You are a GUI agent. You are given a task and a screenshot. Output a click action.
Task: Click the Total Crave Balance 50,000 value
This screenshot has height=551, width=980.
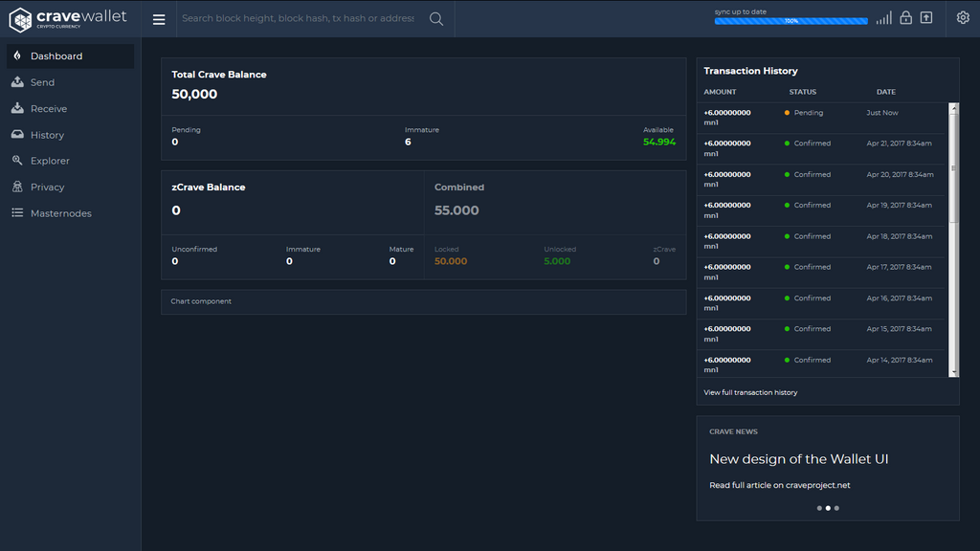click(194, 95)
